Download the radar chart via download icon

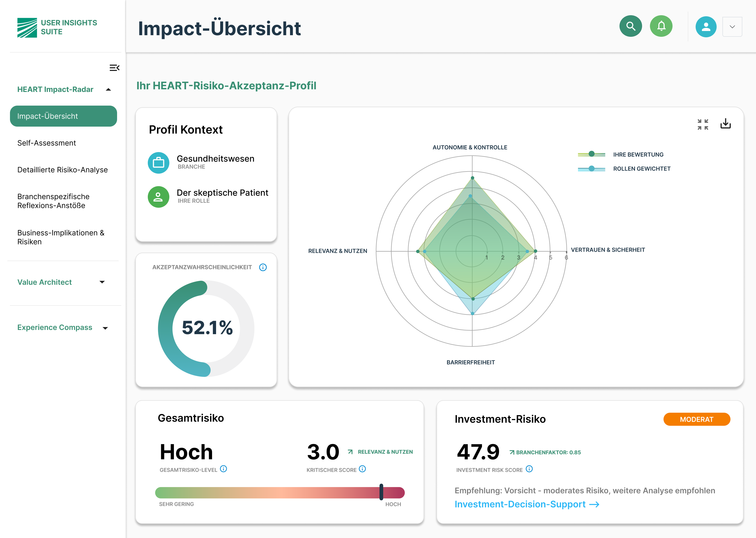coord(726,123)
